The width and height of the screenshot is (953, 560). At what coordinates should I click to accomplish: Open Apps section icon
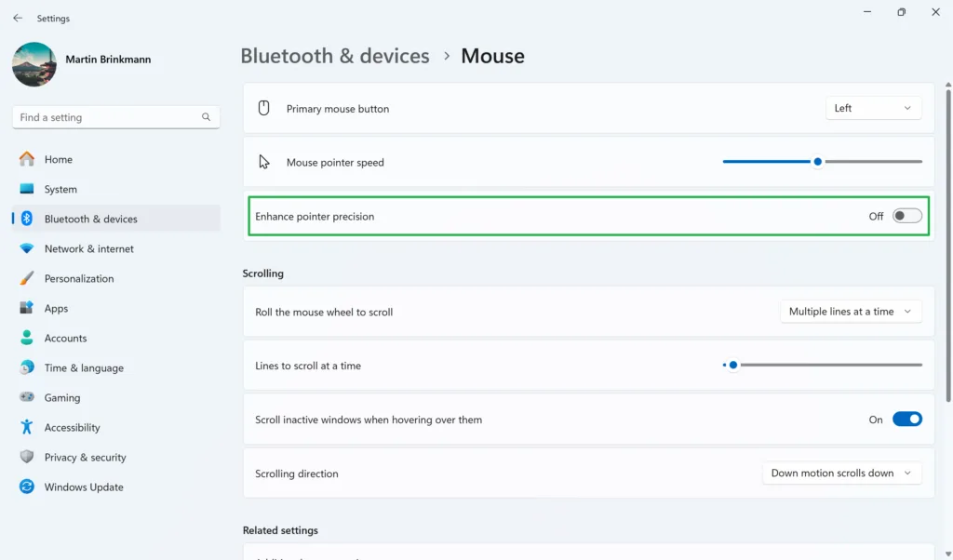coord(27,308)
